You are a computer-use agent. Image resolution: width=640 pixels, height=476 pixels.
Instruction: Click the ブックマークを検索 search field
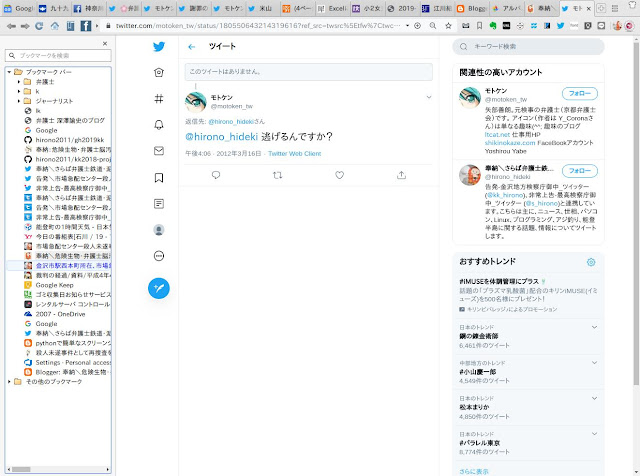click(x=58, y=56)
